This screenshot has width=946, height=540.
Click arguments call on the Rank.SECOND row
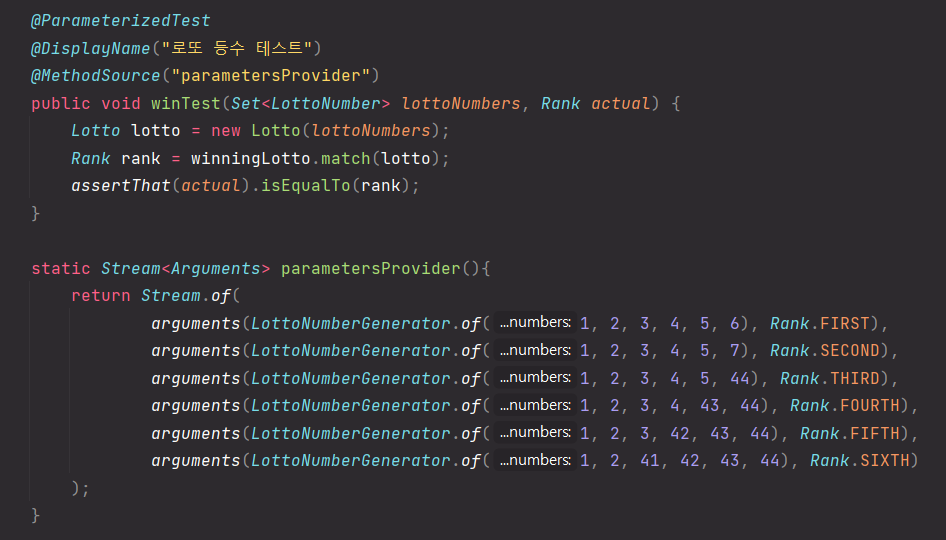point(195,351)
